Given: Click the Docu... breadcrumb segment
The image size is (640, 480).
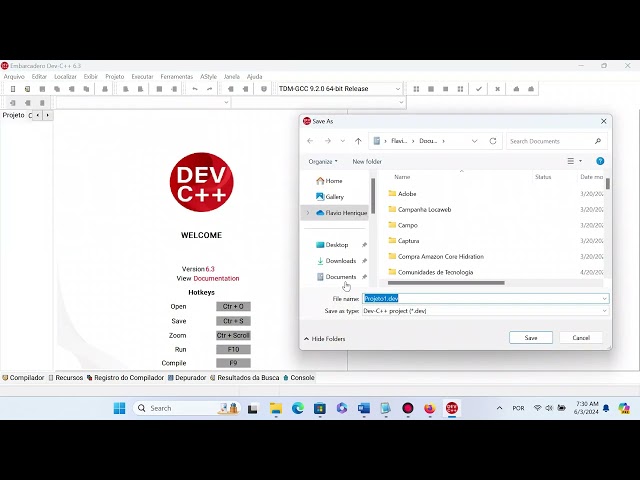Looking at the screenshot, I should [x=428, y=141].
